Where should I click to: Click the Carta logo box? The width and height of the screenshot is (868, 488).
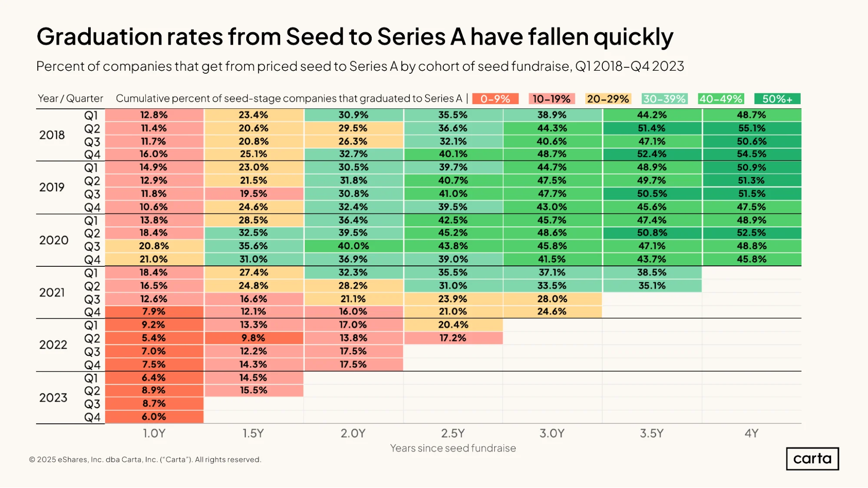[812, 459]
